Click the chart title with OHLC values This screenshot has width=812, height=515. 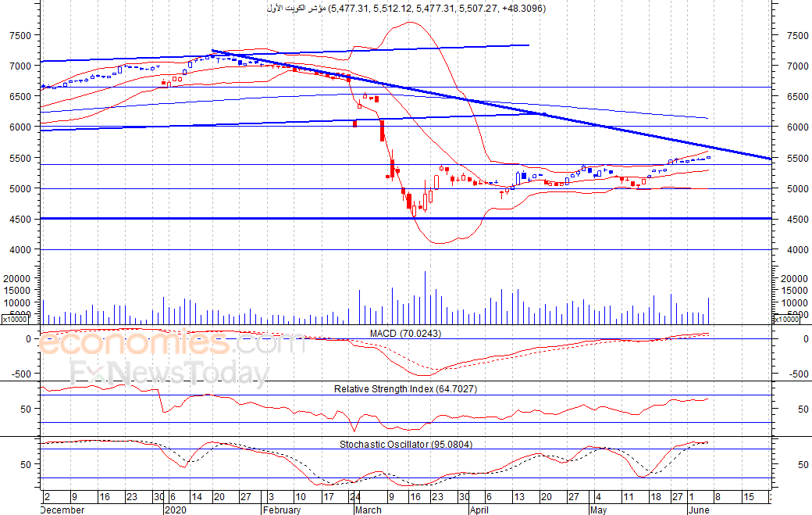click(x=407, y=9)
